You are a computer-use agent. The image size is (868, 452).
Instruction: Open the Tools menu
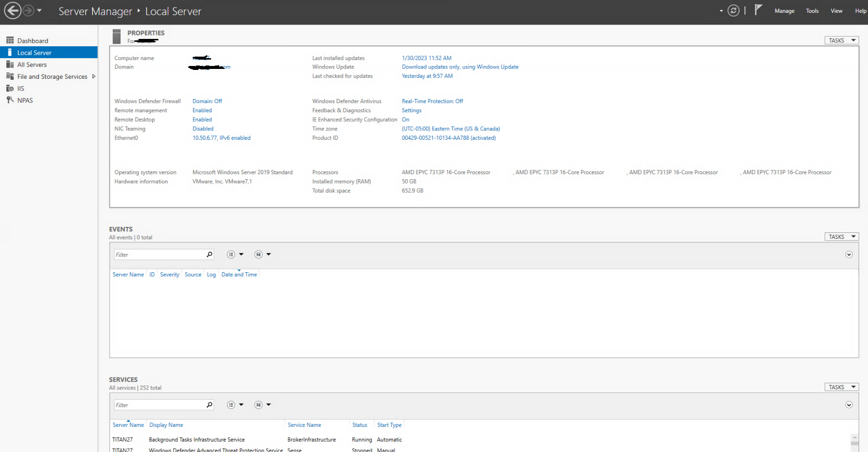click(x=812, y=11)
